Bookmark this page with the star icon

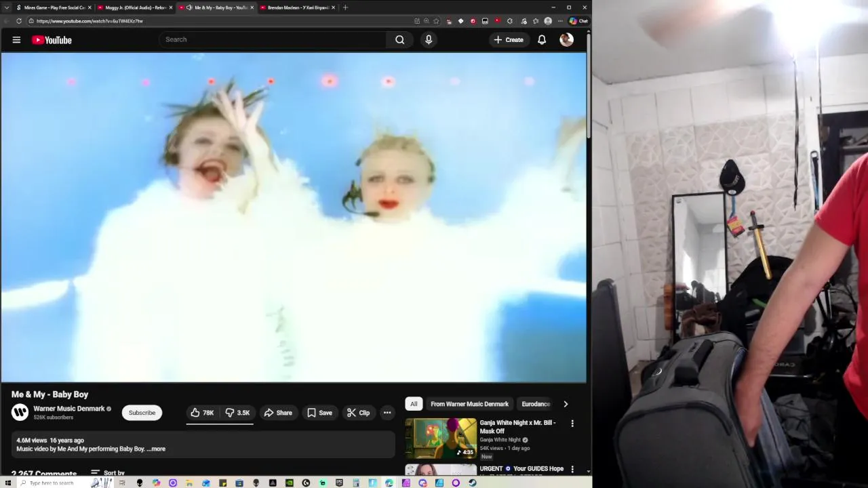coord(436,21)
